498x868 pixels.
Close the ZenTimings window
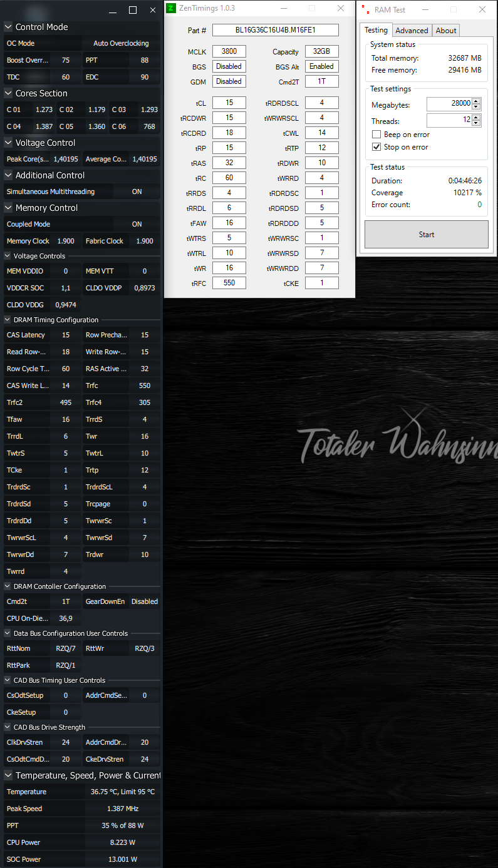pyautogui.click(x=341, y=8)
